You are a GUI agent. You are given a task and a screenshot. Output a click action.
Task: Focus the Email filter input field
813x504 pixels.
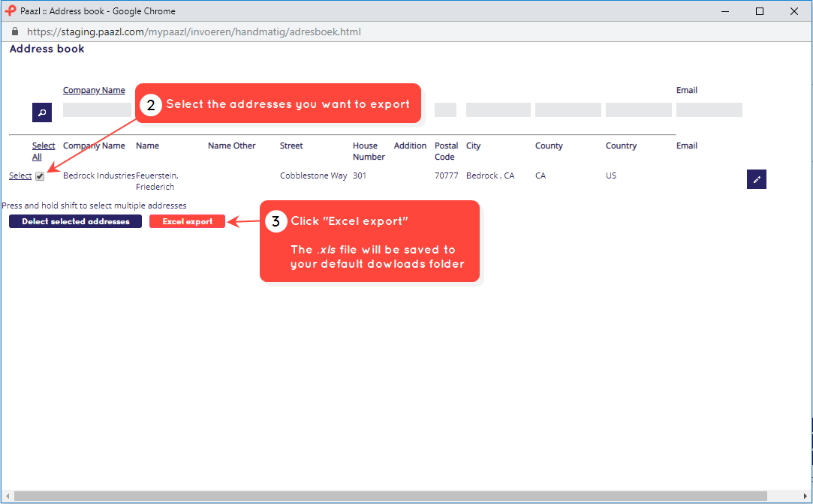709,109
